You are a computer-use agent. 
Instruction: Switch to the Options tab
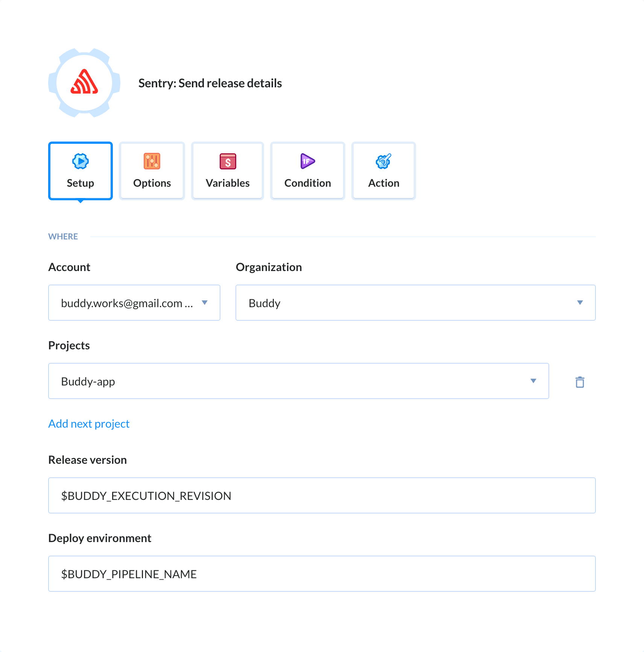pos(152,171)
